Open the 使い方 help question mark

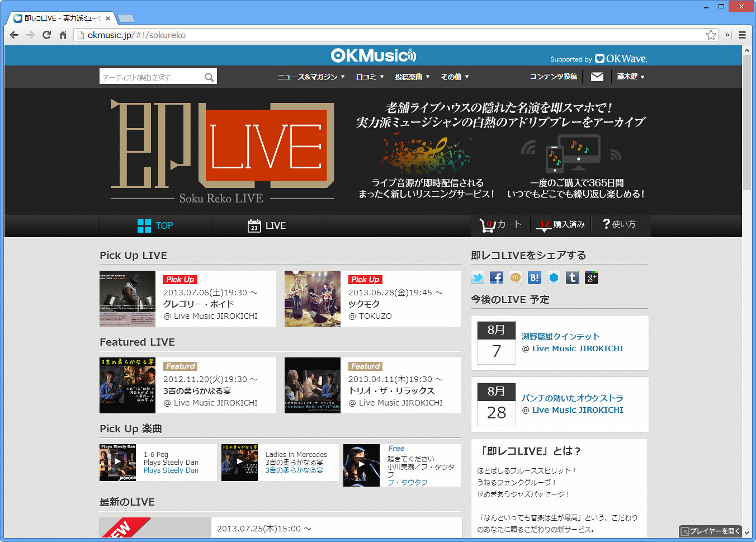619,224
